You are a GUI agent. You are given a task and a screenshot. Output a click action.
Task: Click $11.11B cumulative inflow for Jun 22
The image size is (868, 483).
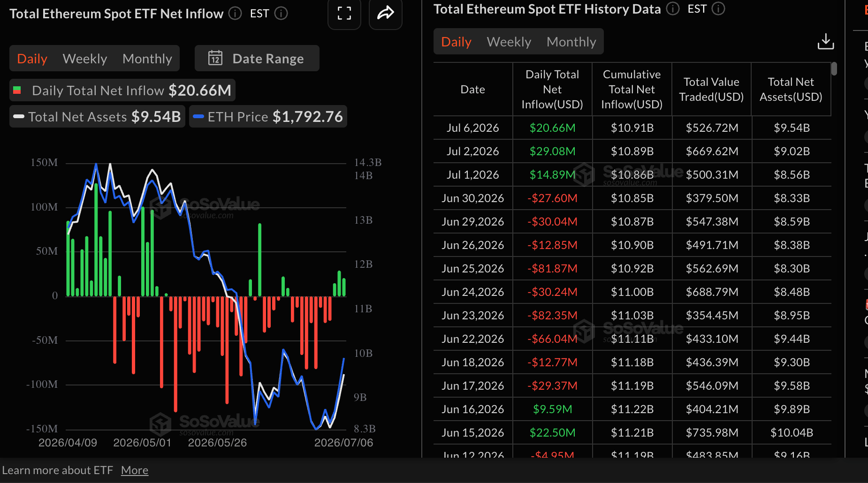632,339
